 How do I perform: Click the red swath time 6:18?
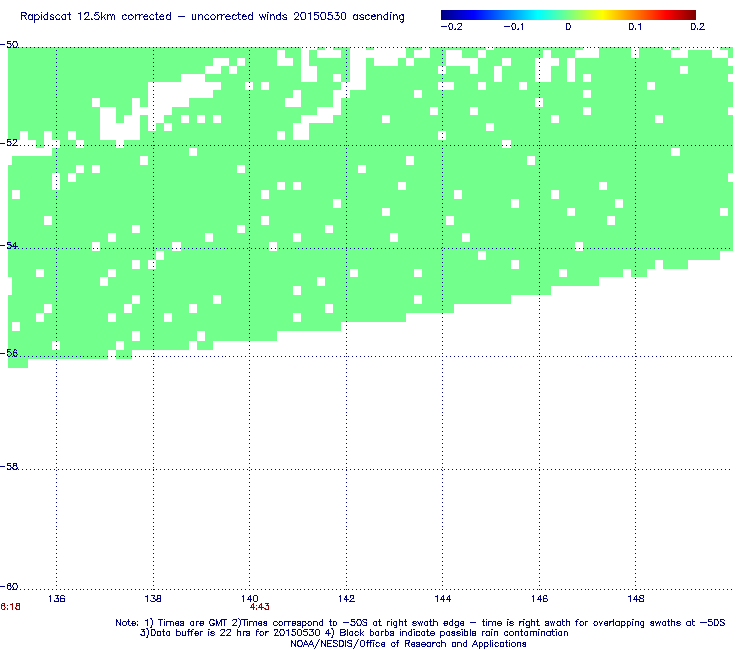10,607
